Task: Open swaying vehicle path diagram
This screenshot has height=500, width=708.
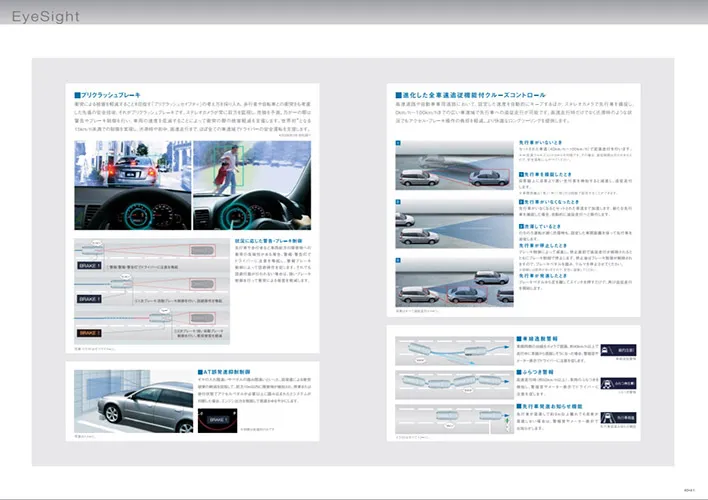Action: 454,385
